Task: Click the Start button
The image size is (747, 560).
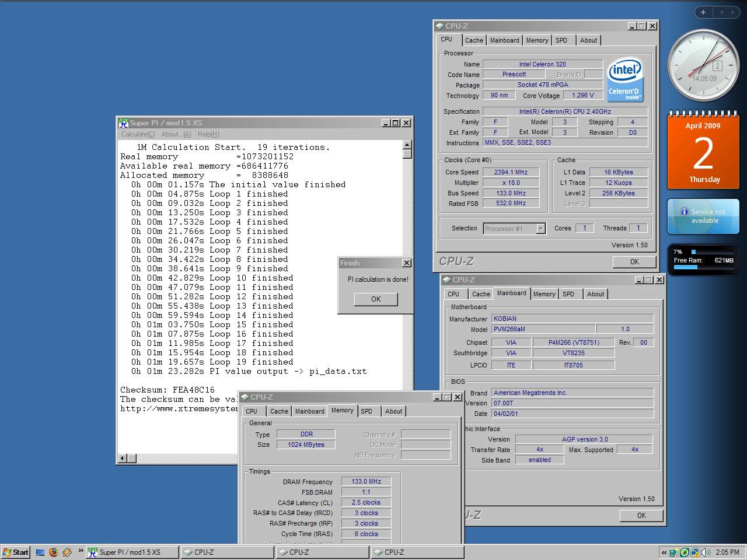Action: click(x=15, y=552)
